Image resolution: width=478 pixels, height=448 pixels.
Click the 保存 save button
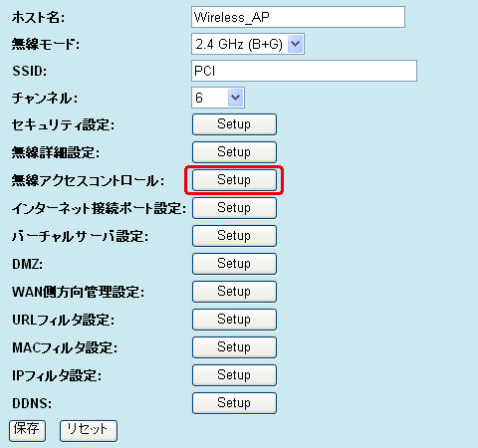(27, 431)
